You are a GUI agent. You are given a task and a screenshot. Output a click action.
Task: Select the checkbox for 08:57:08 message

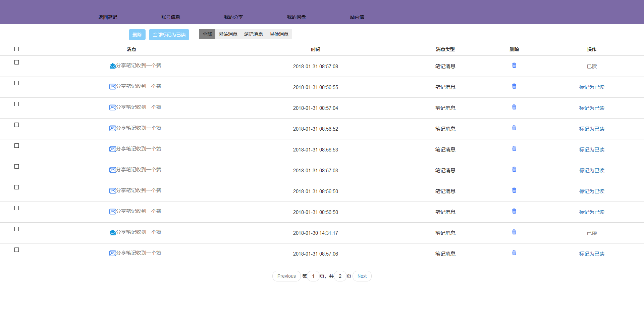point(16,62)
